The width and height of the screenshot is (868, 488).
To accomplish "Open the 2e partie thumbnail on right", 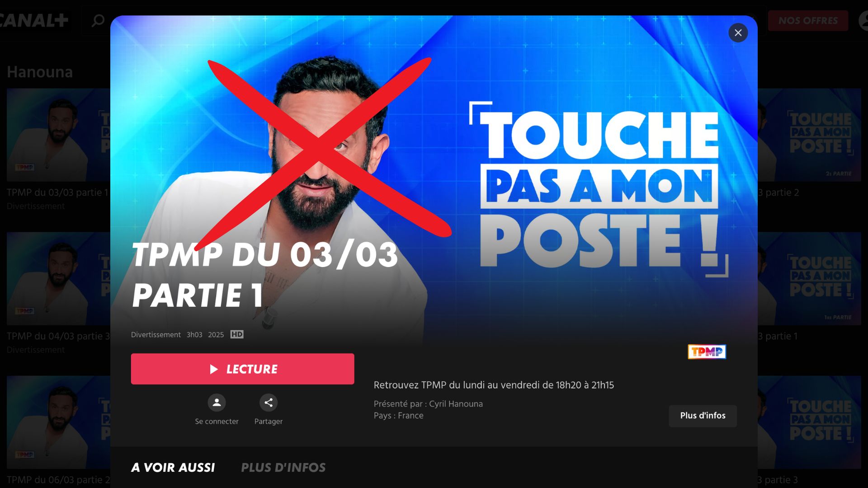I will click(x=809, y=135).
